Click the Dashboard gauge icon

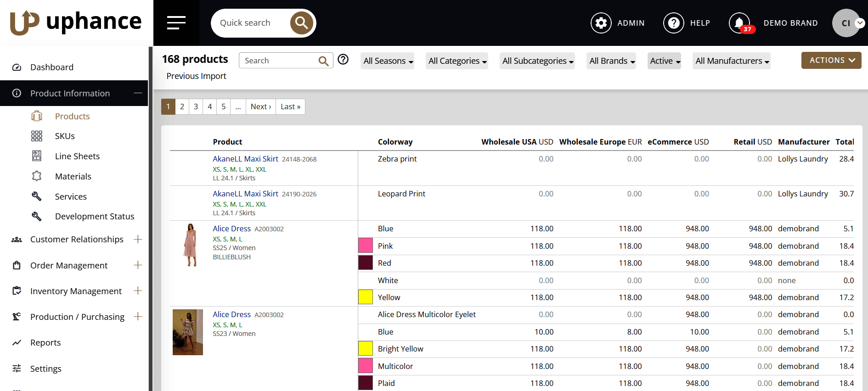[x=17, y=67]
